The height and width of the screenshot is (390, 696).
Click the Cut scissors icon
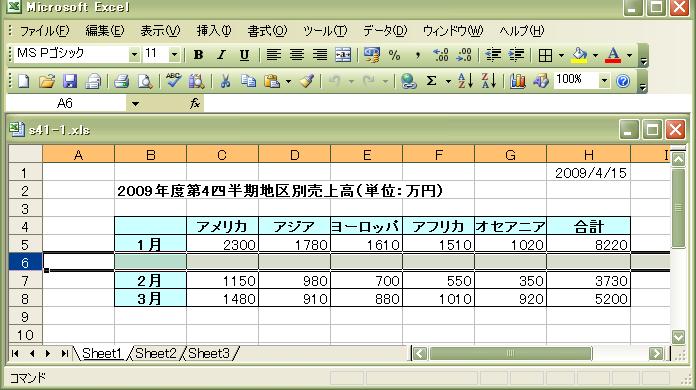point(225,81)
